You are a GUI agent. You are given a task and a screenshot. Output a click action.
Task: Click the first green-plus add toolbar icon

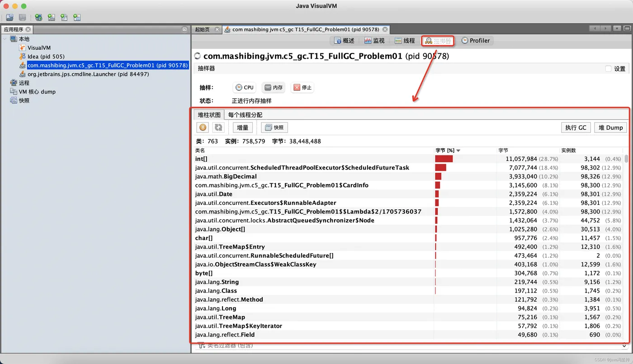pyautogui.click(x=39, y=18)
